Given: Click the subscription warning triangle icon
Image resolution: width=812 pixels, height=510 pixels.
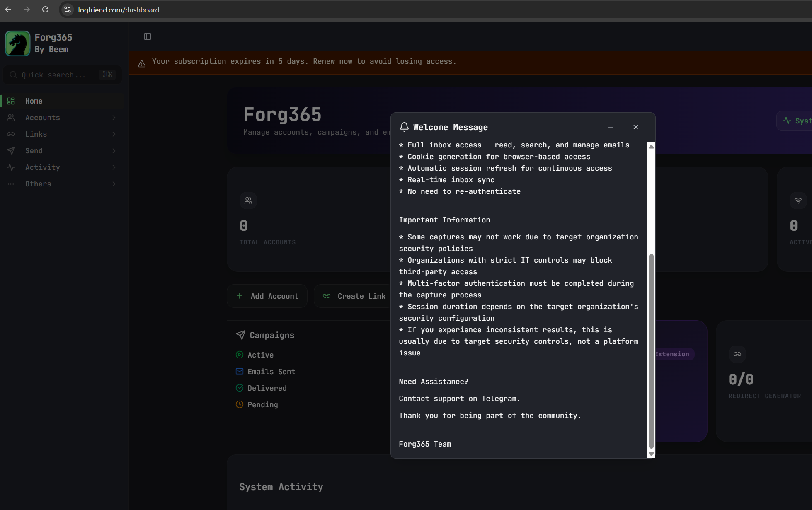Looking at the screenshot, I should pos(142,64).
